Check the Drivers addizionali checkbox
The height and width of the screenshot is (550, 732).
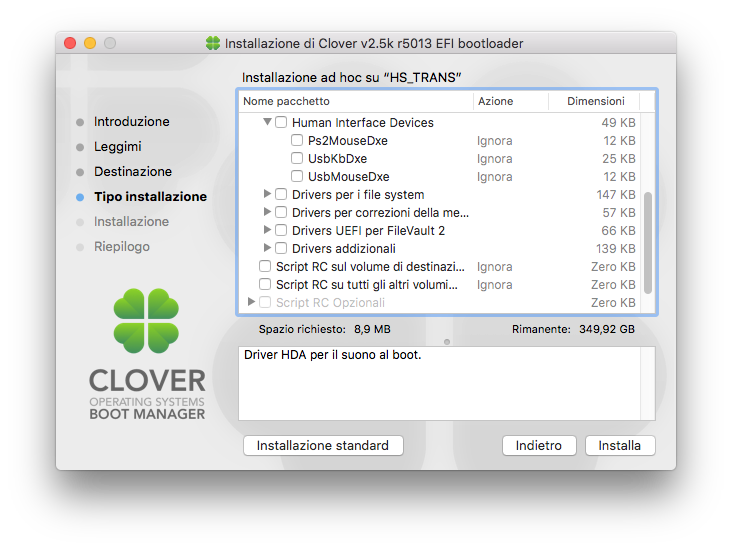(281, 248)
